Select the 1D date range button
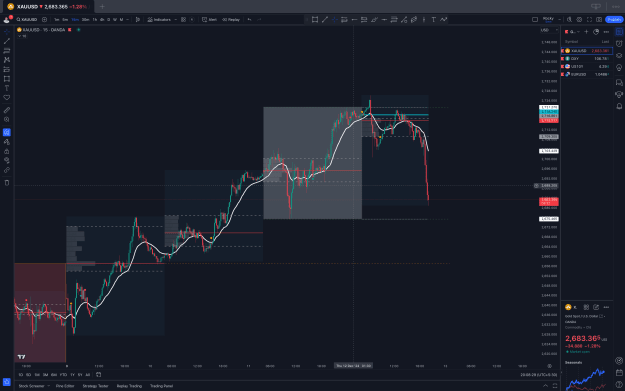The height and width of the screenshot is (391, 625). click(x=21, y=375)
